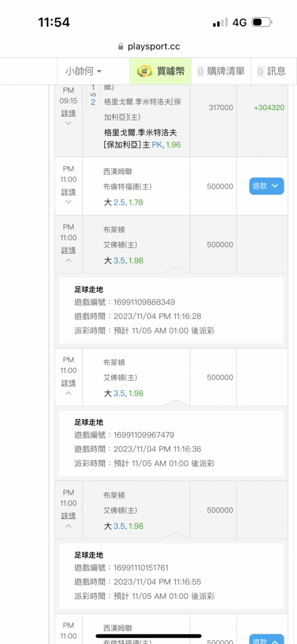Collapse the second 布萊頓 bet's chevron
This screenshot has height=644, width=297.
68,393
